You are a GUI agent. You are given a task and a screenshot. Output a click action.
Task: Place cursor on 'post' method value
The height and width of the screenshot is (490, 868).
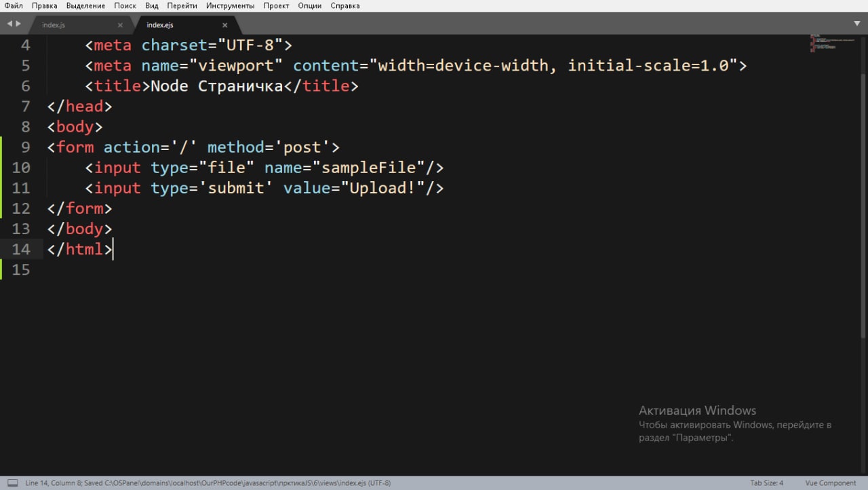pyautogui.click(x=302, y=147)
